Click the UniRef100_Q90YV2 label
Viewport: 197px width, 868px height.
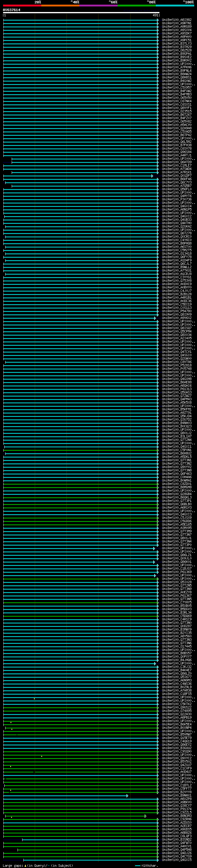pos(177,467)
